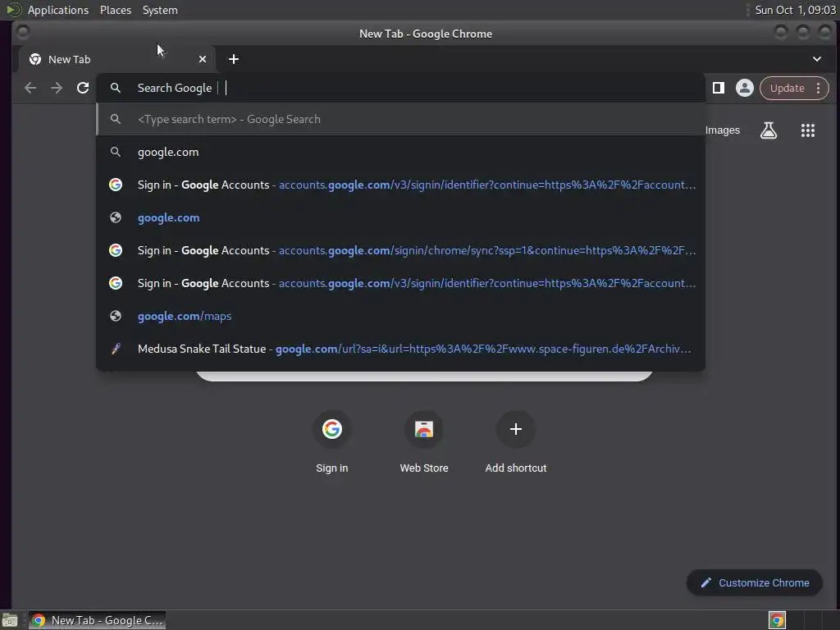Open the Google apps grid
The height and width of the screenshot is (630, 840).
(807, 130)
